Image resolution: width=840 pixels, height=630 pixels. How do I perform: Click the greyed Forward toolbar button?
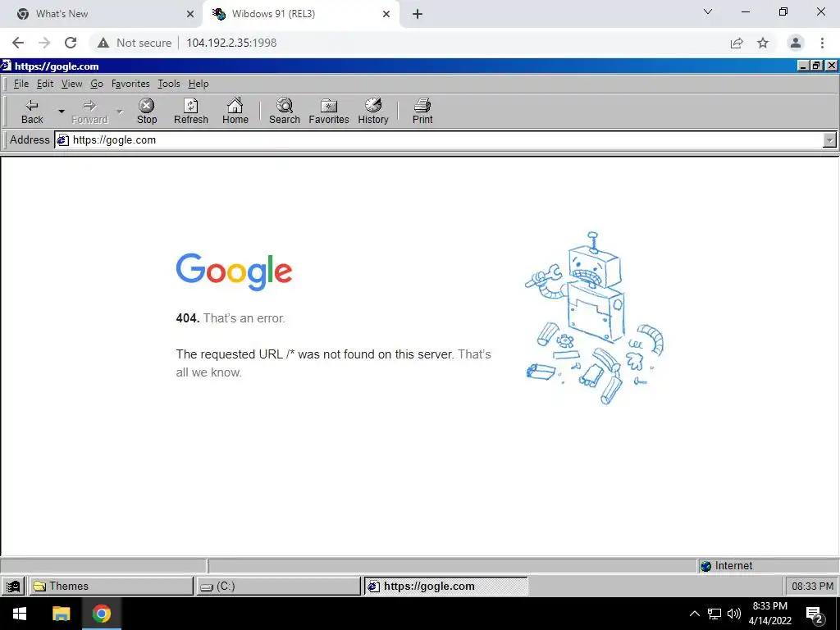tap(89, 112)
